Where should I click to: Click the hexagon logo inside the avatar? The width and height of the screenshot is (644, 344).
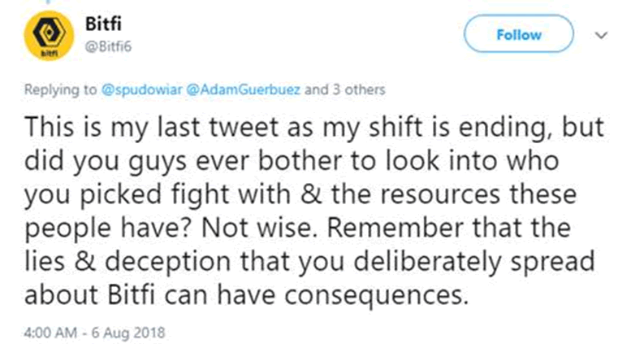[x=49, y=31]
